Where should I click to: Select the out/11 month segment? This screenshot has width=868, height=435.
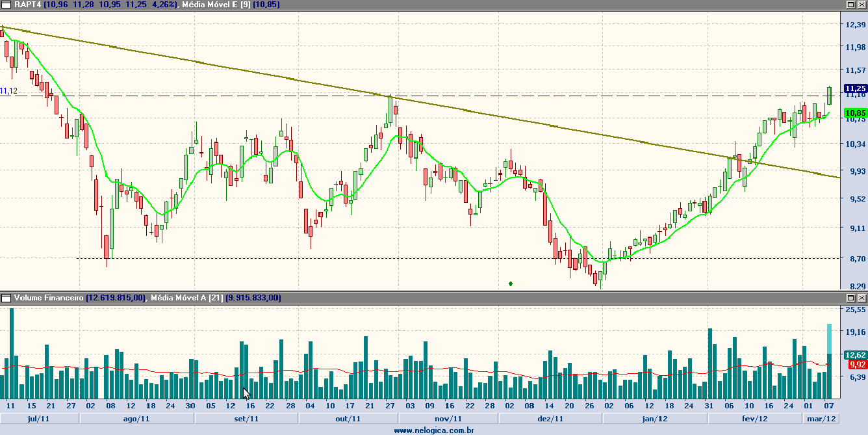[348, 419]
